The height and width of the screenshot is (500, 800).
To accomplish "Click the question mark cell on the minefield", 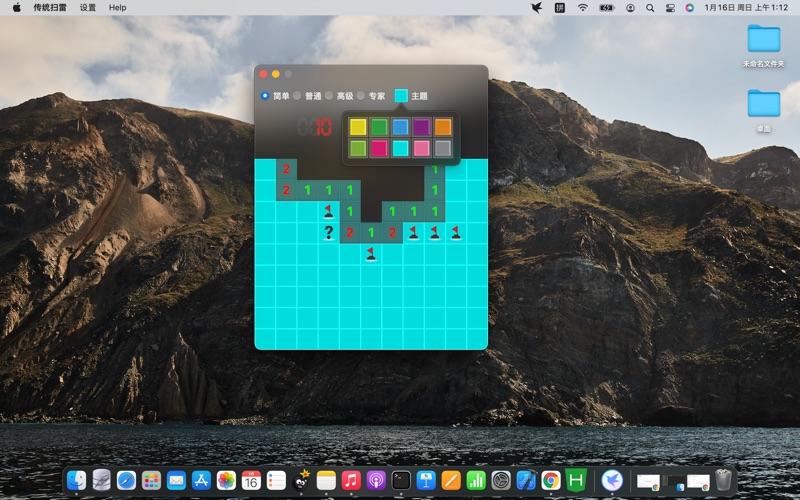I will click(x=328, y=233).
